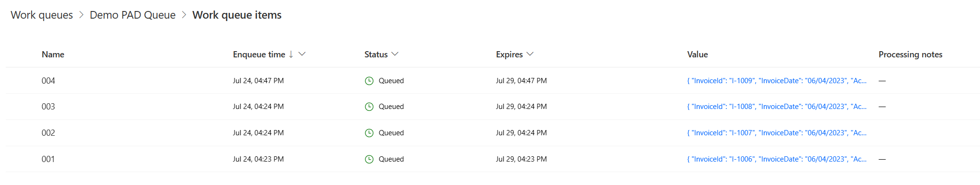Open Demo PAD Queue breadcrumb
This screenshot has width=980, height=185.
(x=132, y=15)
